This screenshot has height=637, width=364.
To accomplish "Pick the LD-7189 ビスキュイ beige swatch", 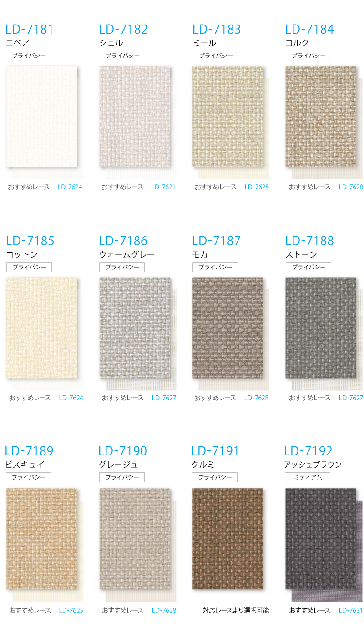I will coord(42,539).
